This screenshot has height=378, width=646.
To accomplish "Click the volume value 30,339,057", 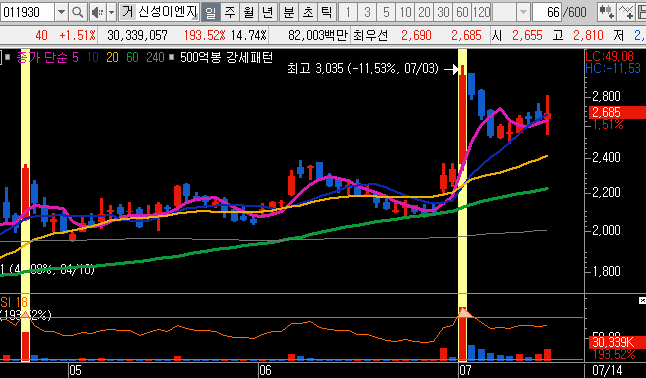I will pyautogui.click(x=137, y=35).
